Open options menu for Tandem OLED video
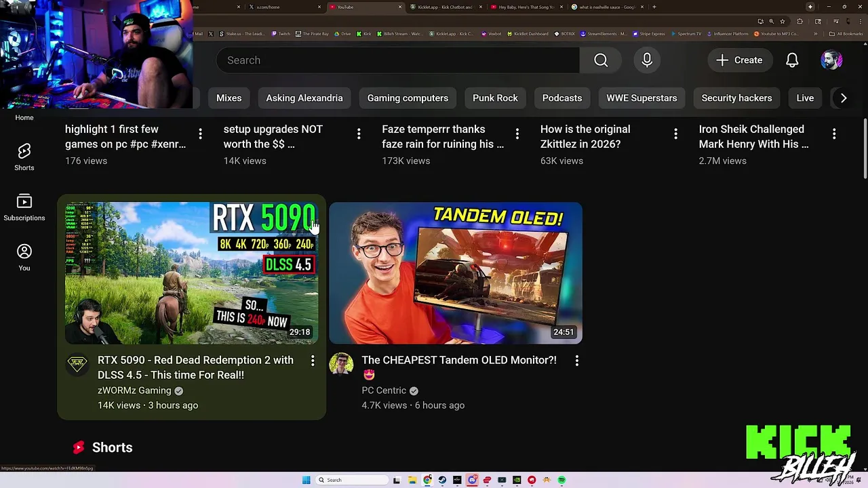The width and height of the screenshot is (868, 488). (x=577, y=361)
